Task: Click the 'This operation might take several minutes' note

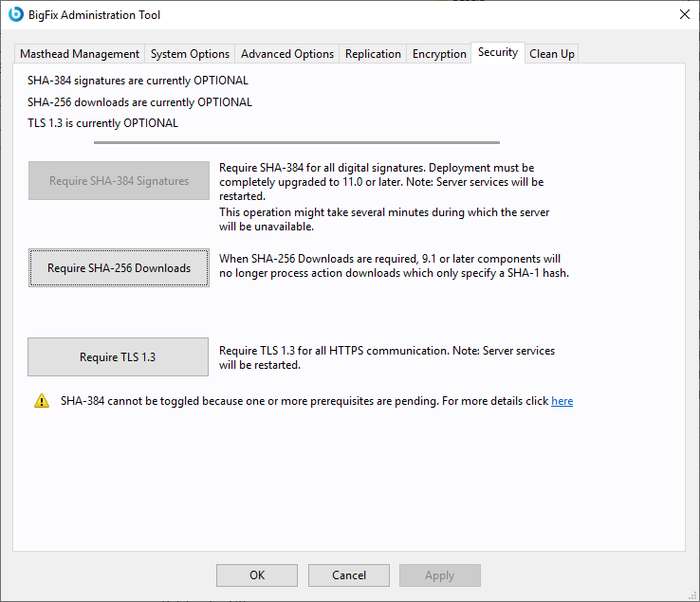Action: coord(384,219)
